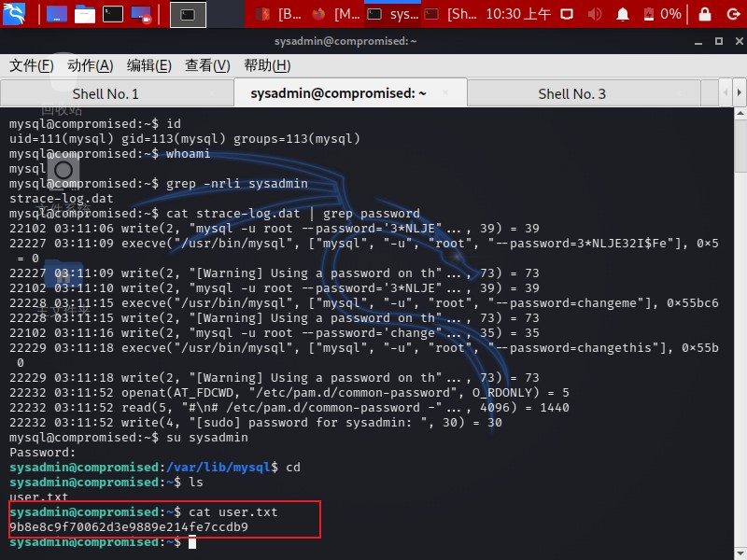Switch to the Firefox [M... taskbar window
The image size is (747, 560).
(335, 14)
